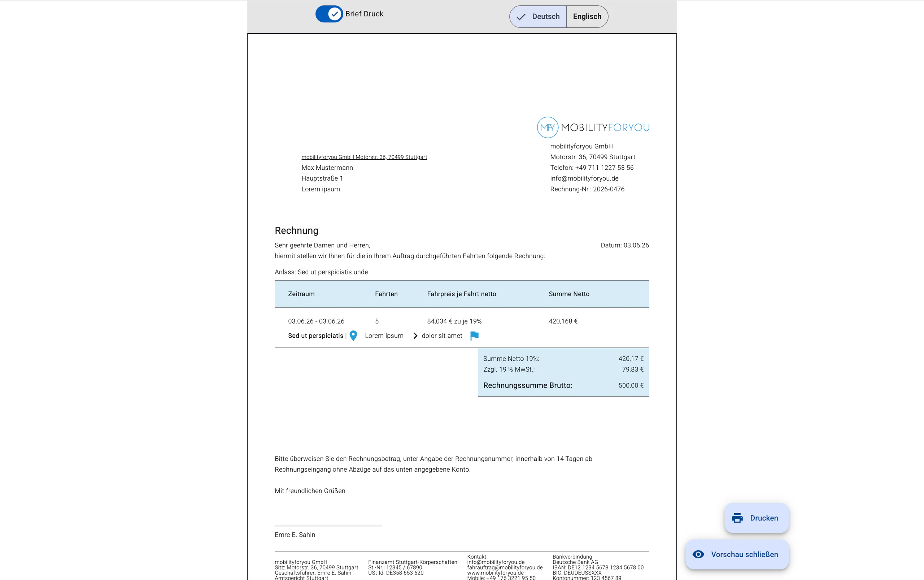Switch invoice language to Englisch

pyautogui.click(x=587, y=17)
